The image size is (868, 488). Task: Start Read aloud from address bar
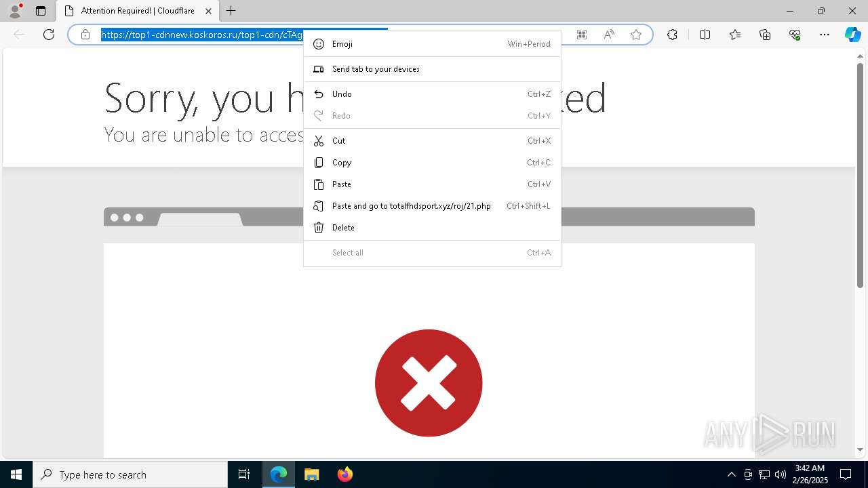tap(609, 35)
